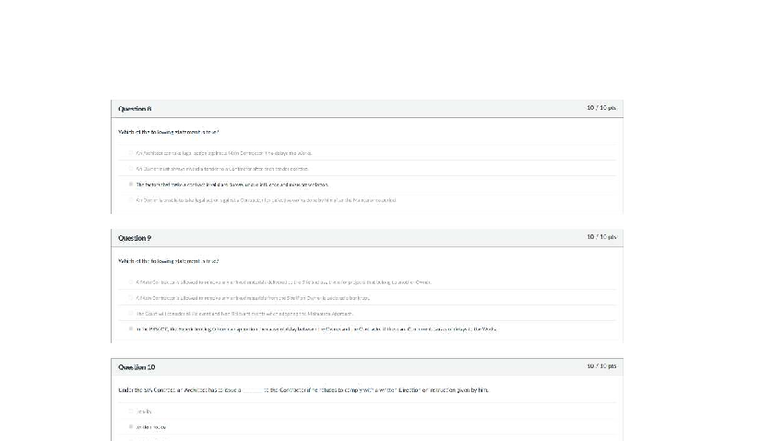Click the first answer text under Question 9
Viewport: 784px width, 441px height.
(x=284, y=282)
